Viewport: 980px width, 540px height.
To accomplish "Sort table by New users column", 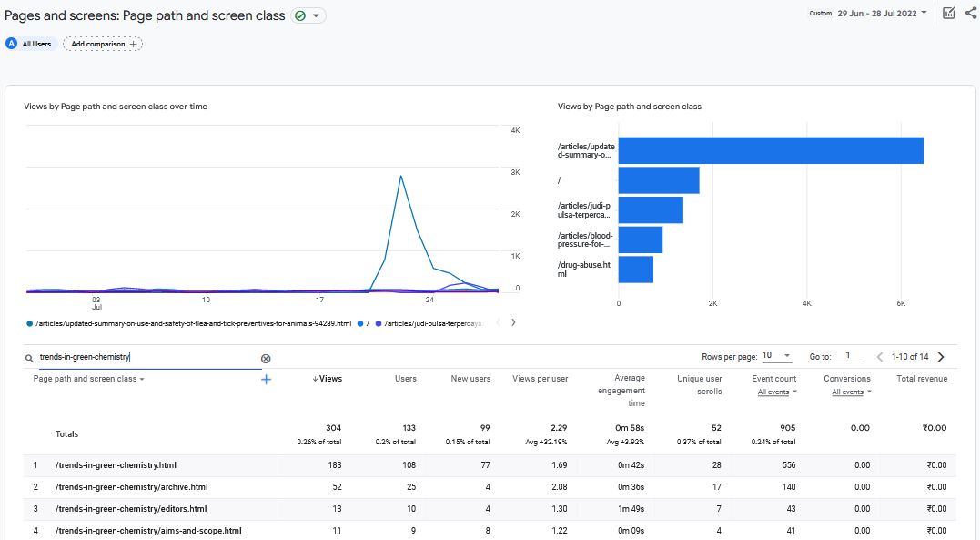I will (x=470, y=379).
